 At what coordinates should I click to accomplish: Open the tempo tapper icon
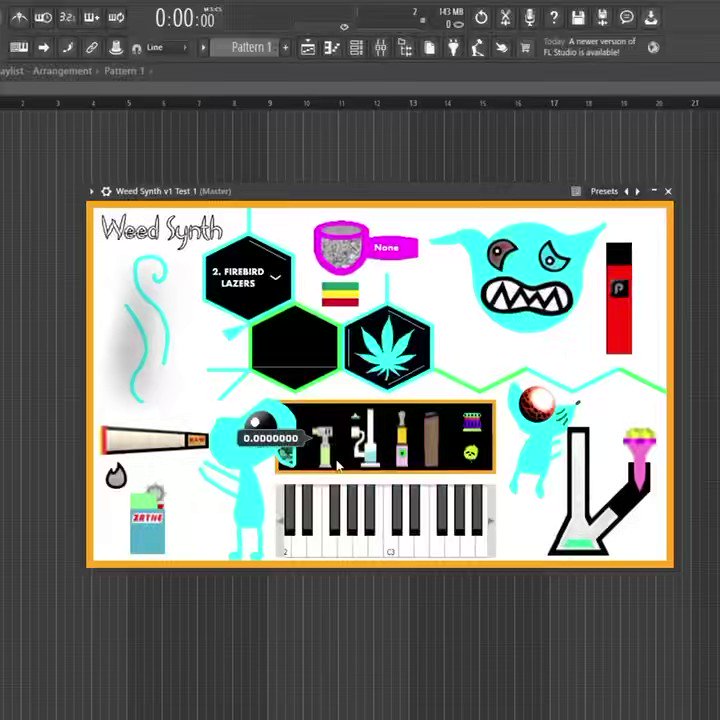(x=478, y=47)
